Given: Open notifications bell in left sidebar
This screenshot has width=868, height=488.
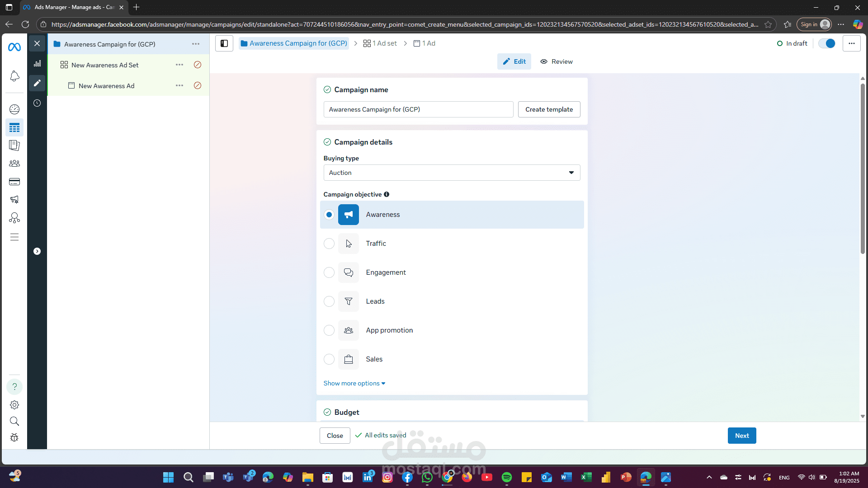Looking at the screenshot, I should point(14,76).
